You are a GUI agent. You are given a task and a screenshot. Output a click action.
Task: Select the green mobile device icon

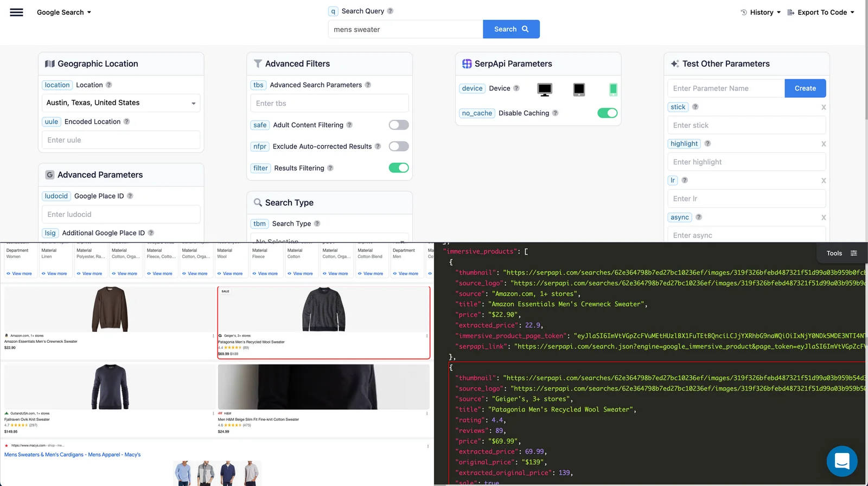(613, 89)
